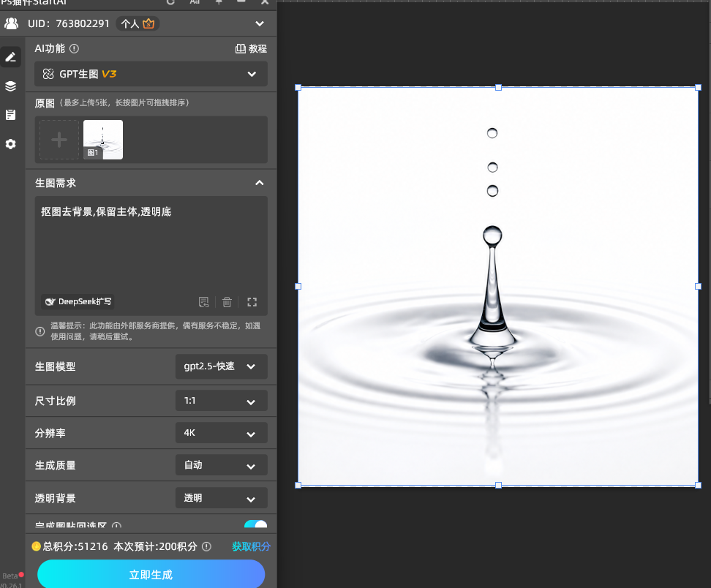
Task: Click the 透明背景 label
Action: tap(56, 498)
